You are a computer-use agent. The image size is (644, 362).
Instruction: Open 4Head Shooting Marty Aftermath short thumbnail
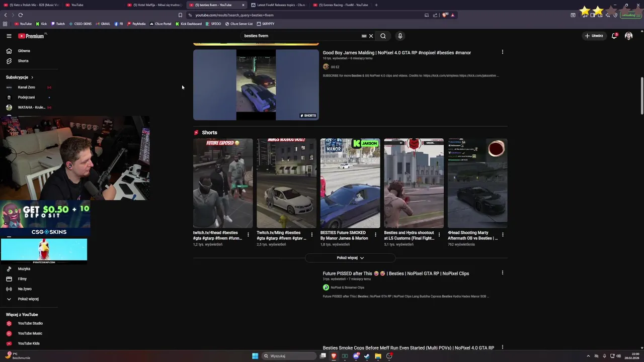(477, 184)
